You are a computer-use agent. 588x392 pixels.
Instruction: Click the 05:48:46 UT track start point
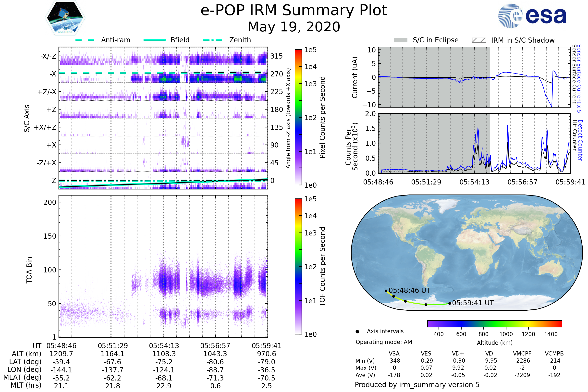[386, 291]
